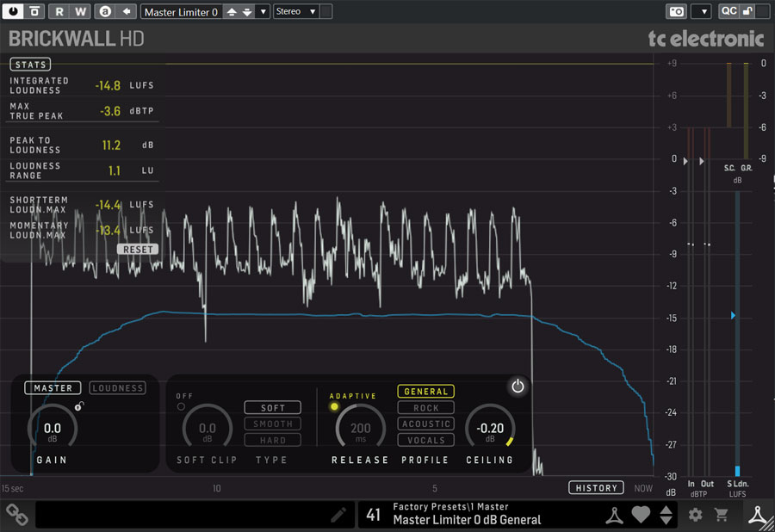This screenshot has height=532, width=775.
Task: Toggle the STATS panel button
Action: point(30,65)
